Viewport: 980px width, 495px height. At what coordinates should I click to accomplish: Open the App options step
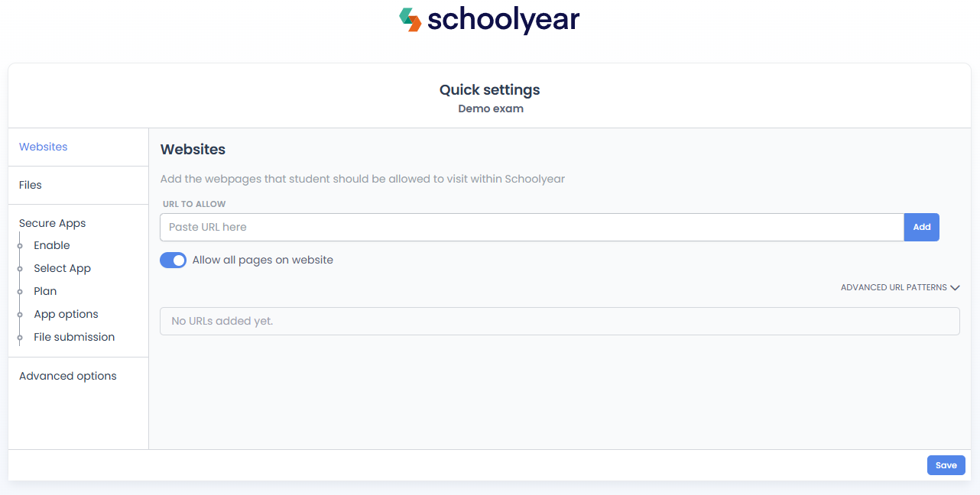tap(67, 314)
